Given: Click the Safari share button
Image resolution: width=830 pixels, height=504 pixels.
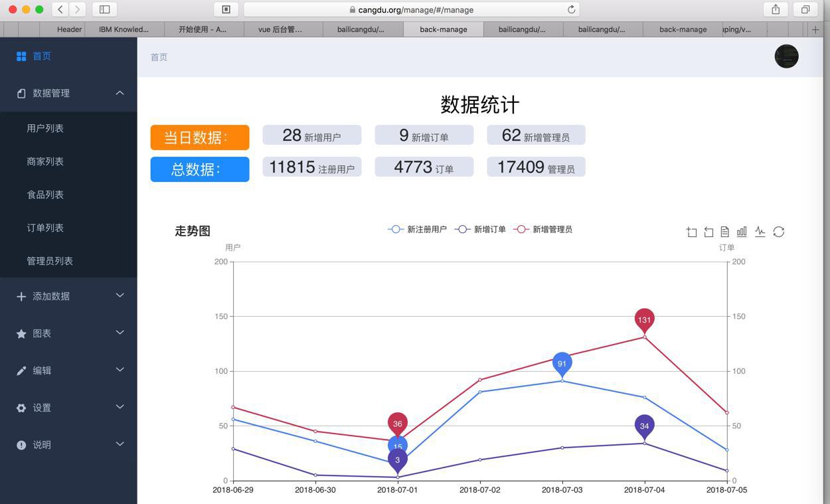Looking at the screenshot, I should pyautogui.click(x=776, y=9).
